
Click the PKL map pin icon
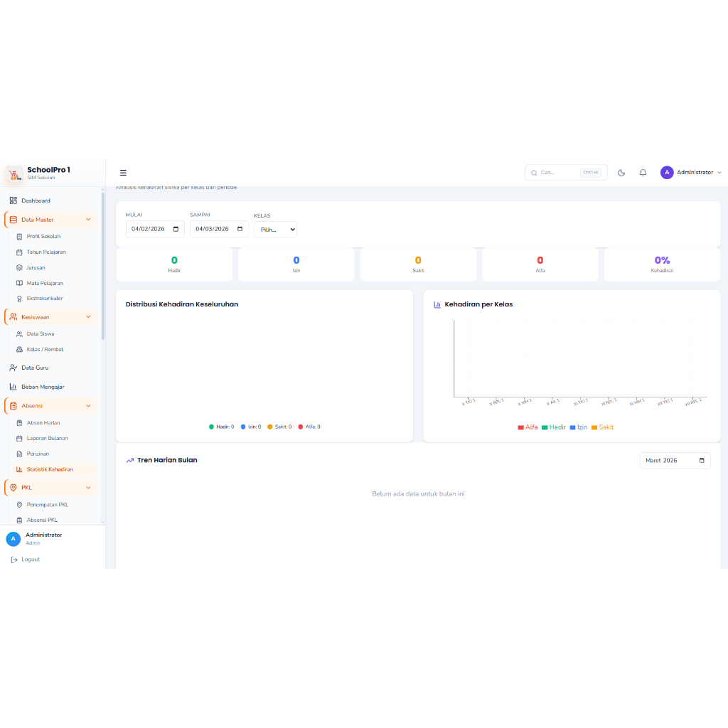(13, 488)
